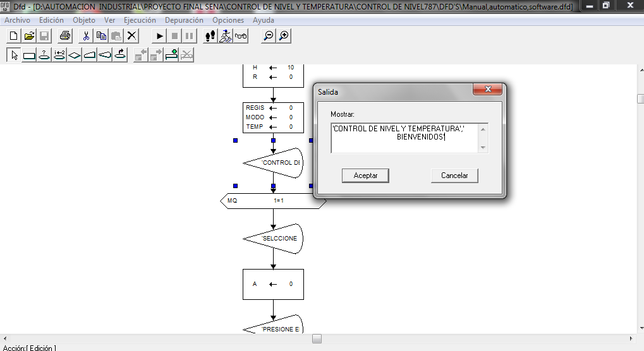The image size is (644, 351).
Task: Zoom in on the diagram
Action: coord(284,36)
